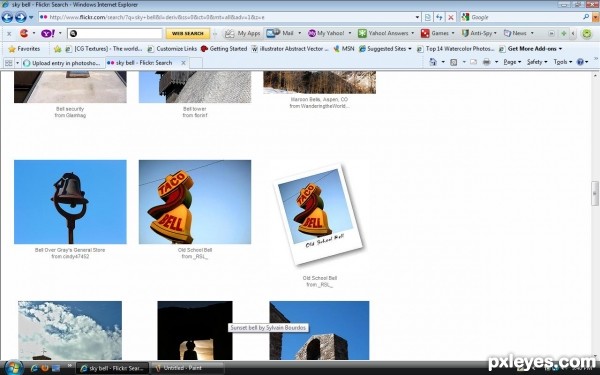Open the Safety menu
The width and height of the screenshot is (600, 375).
[x=537, y=62]
